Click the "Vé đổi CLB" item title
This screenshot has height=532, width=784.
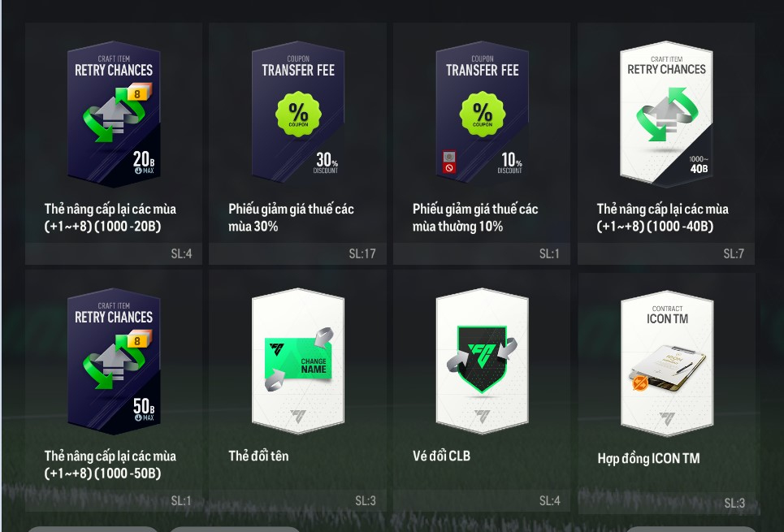click(441, 456)
